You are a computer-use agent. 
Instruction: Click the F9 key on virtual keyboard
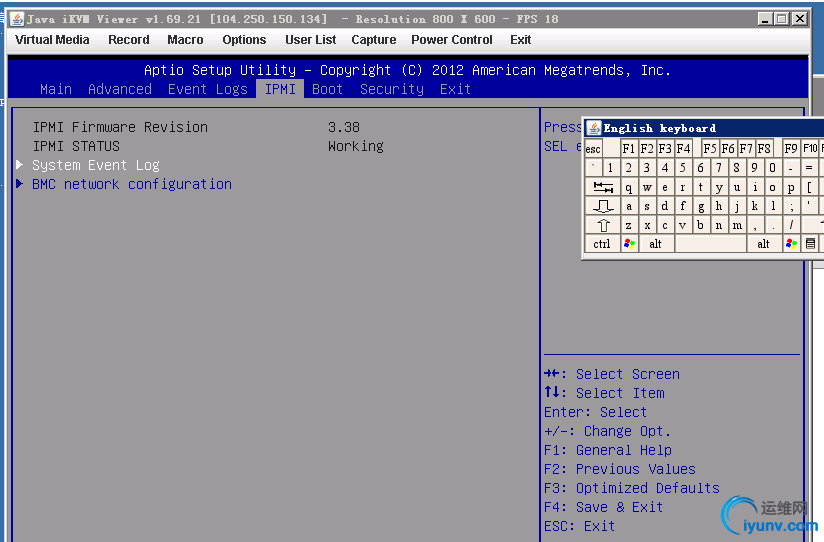[x=791, y=149]
